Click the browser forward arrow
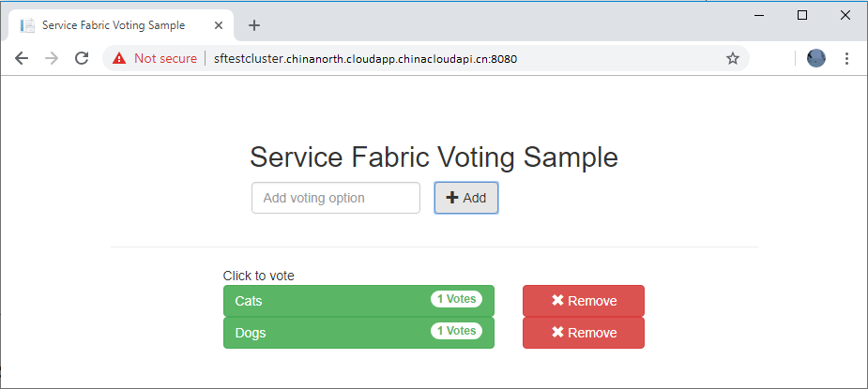 point(52,58)
